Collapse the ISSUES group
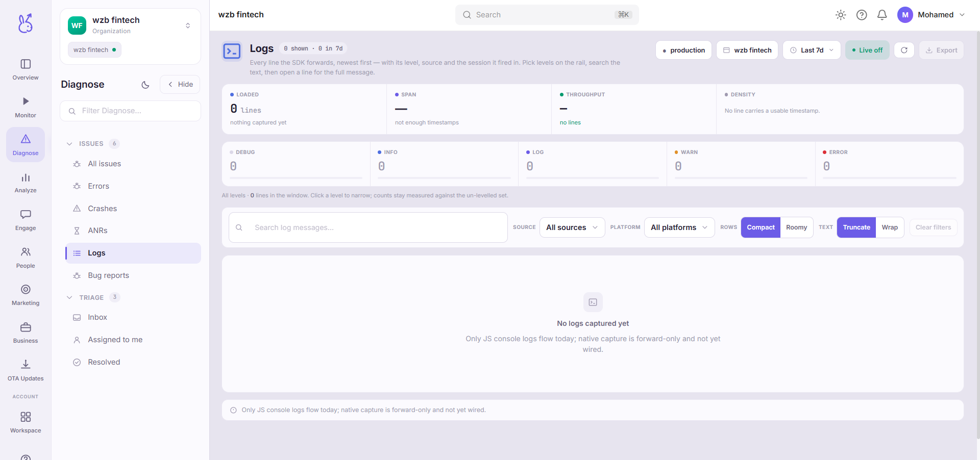The image size is (980, 460). tap(69, 144)
